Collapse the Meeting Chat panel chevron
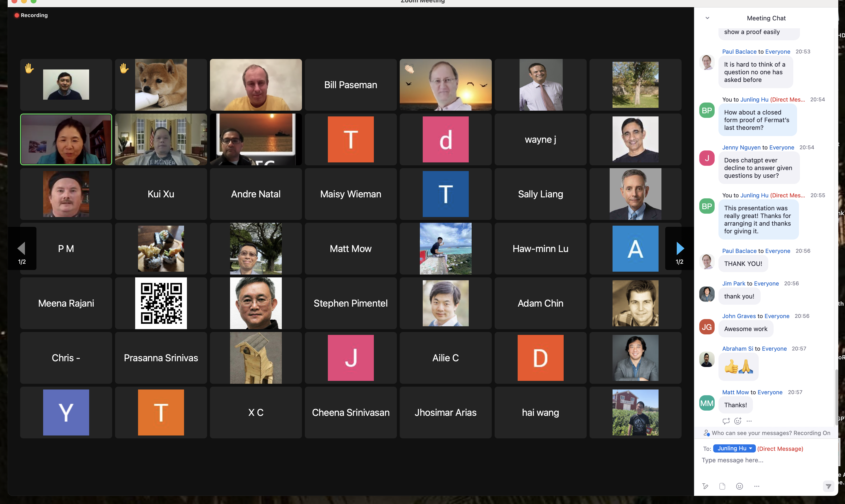 coord(707,18)
